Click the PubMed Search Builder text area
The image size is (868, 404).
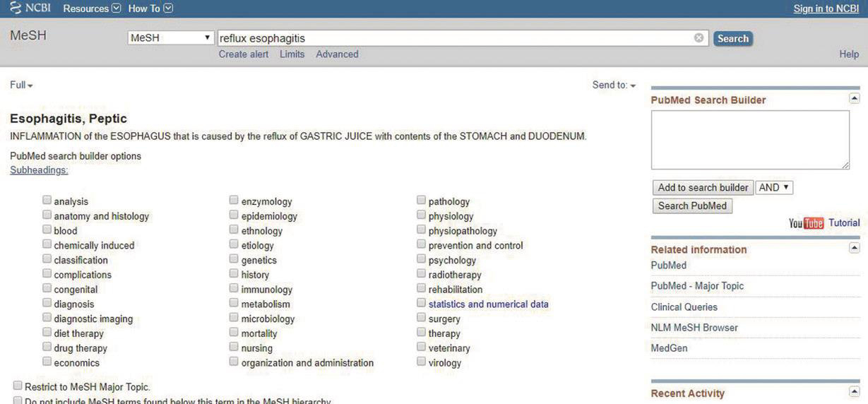tap(750, 140)
